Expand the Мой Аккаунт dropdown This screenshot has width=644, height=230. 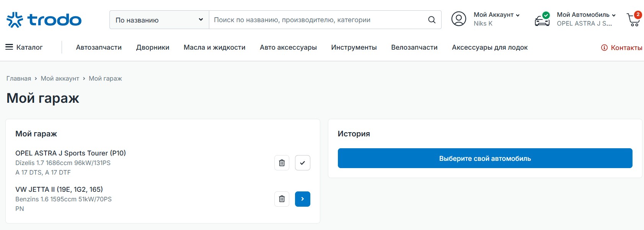(496, 15)
